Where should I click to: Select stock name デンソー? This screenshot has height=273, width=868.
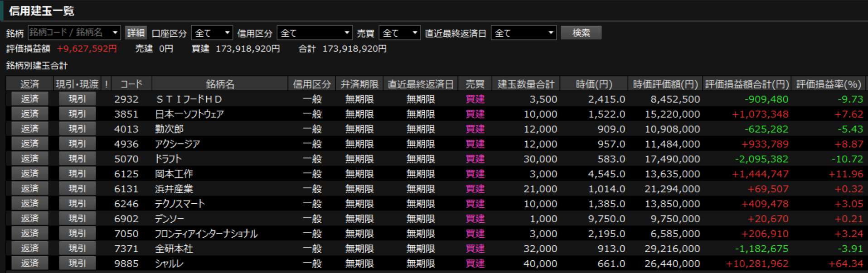click(x=170, y=219)
